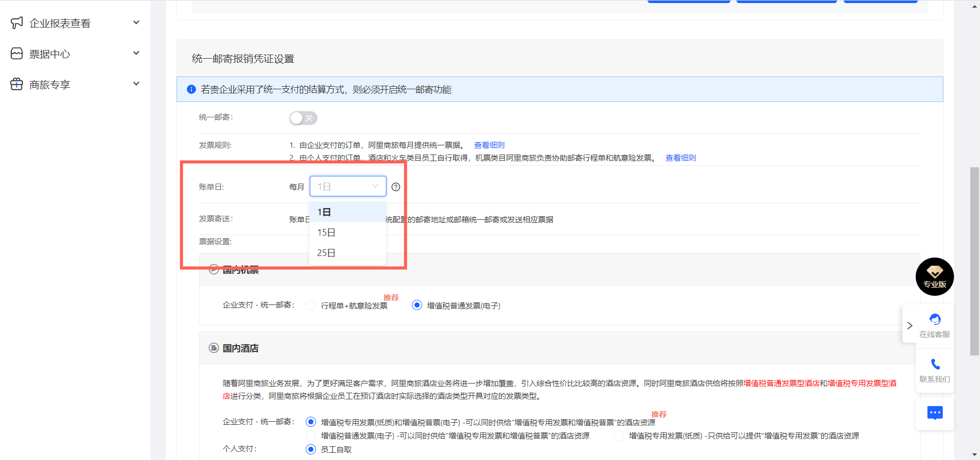980x460 pixels.
Task: Click the help icon beside 账单日 dropdown
Action: 396,187
